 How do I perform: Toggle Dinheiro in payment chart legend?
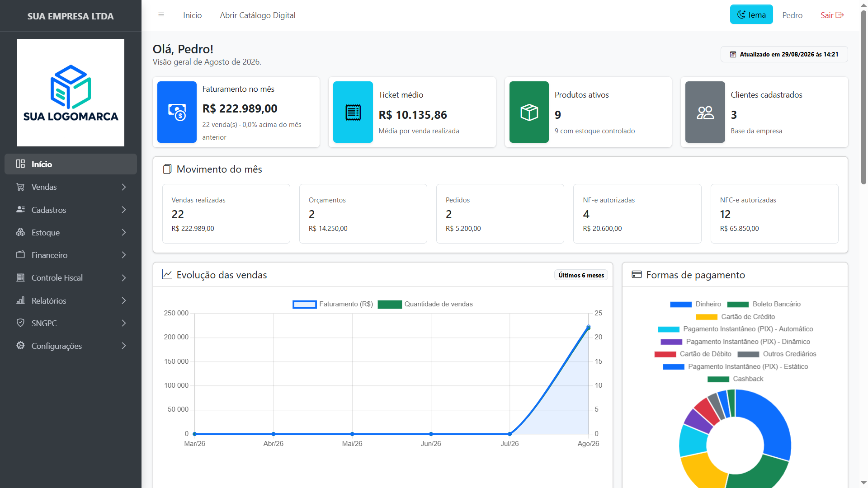pyautogui.click(x=695, y=304)
